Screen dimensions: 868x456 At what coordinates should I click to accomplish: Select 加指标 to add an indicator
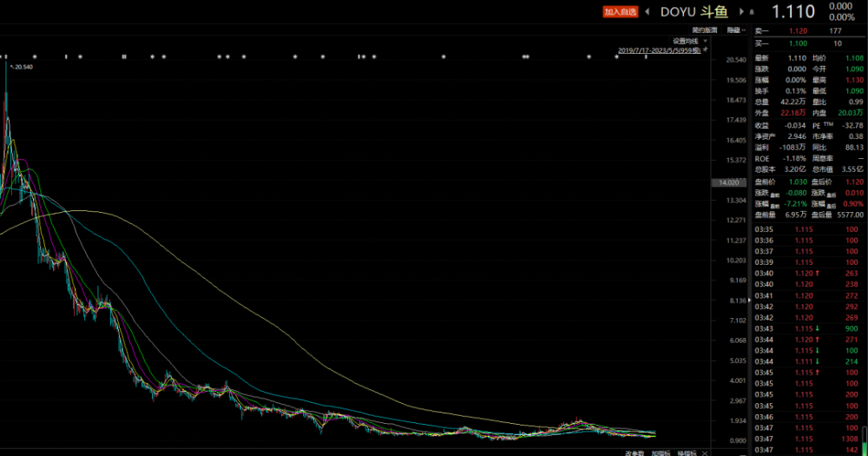pyautogui.click(x=661, y=453)
